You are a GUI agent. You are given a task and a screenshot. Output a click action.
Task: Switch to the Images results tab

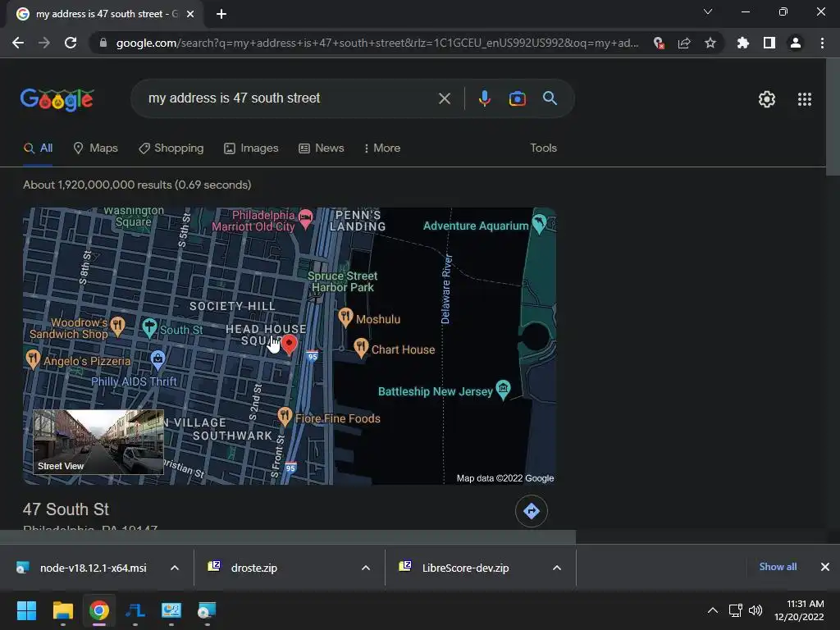pos(251,148)
